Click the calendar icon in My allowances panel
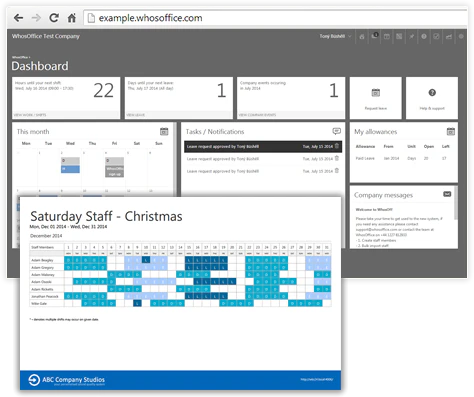This screenshot has width=474, height=397. [x=451, y=131]
